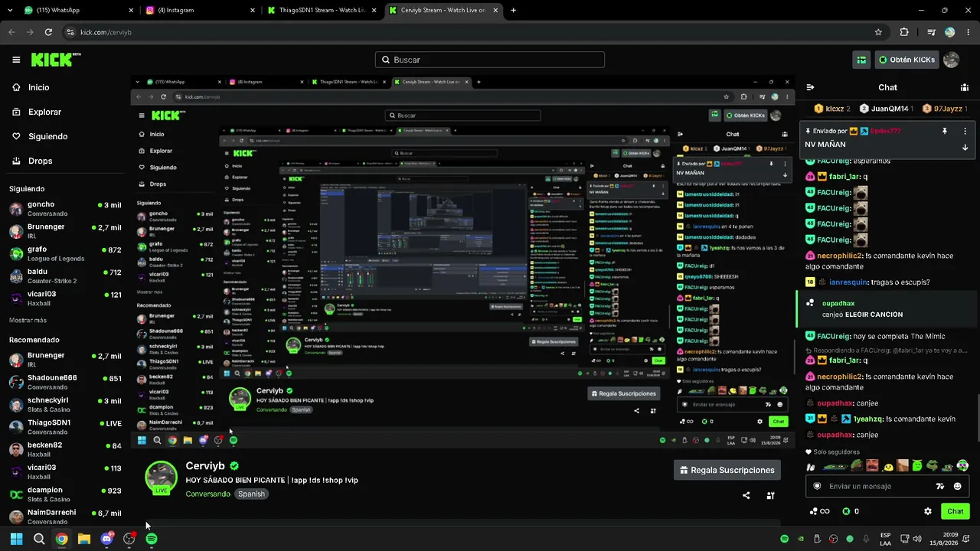This screenshot has width=980, height=551.
Task: Collapse the chat panel
Action: [811, 87]
